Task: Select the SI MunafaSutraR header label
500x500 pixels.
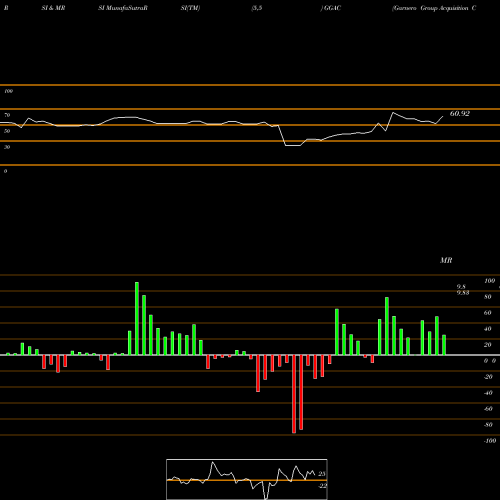Action: pyautogui.click(x=123, y=8)
